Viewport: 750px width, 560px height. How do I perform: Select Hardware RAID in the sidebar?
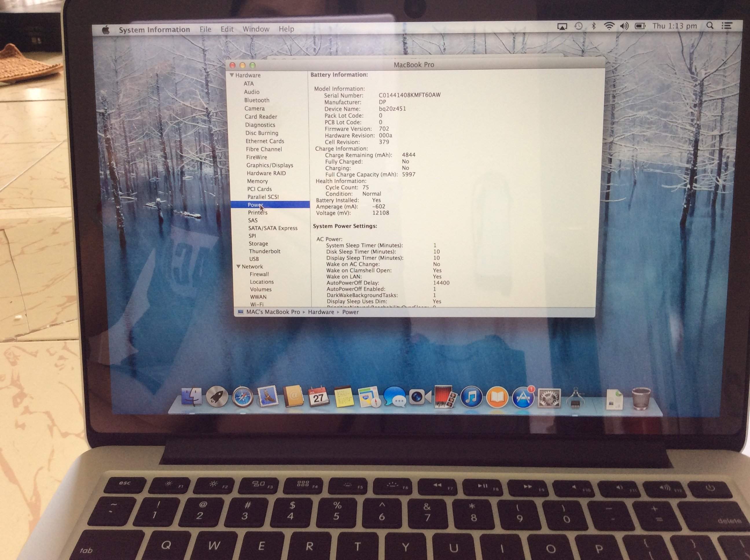coord(266,173)
